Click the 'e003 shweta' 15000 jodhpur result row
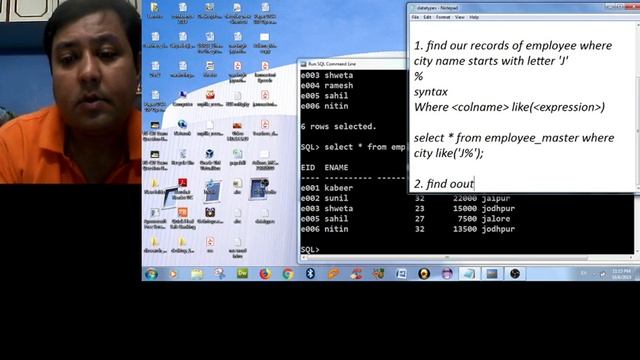 (x=408, y=209)
